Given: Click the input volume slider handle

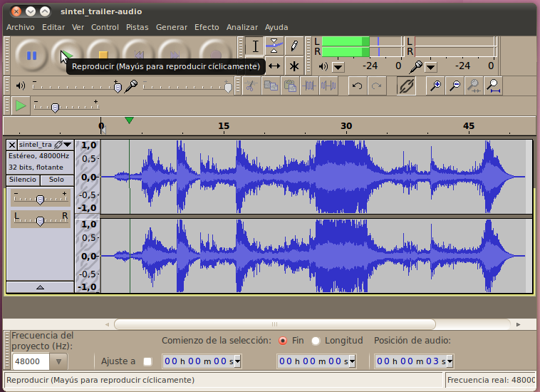Looking at the screenshot, I should [228, 88].
